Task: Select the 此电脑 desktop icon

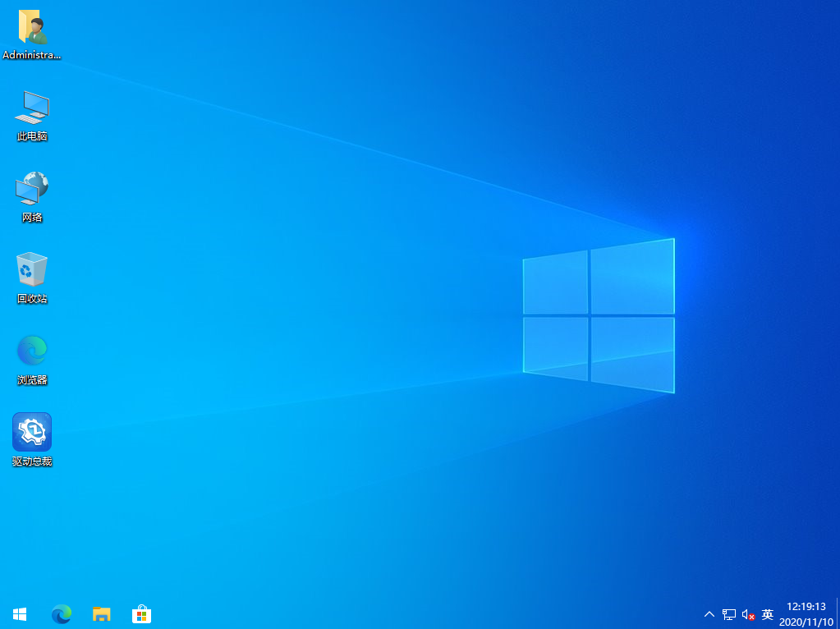Action: 32,115
